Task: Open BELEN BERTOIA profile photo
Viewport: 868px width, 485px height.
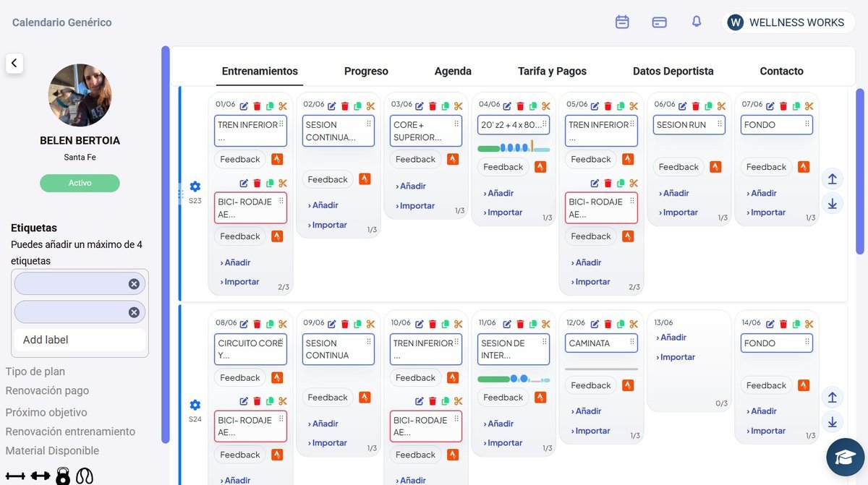Action: coord(80,95)
